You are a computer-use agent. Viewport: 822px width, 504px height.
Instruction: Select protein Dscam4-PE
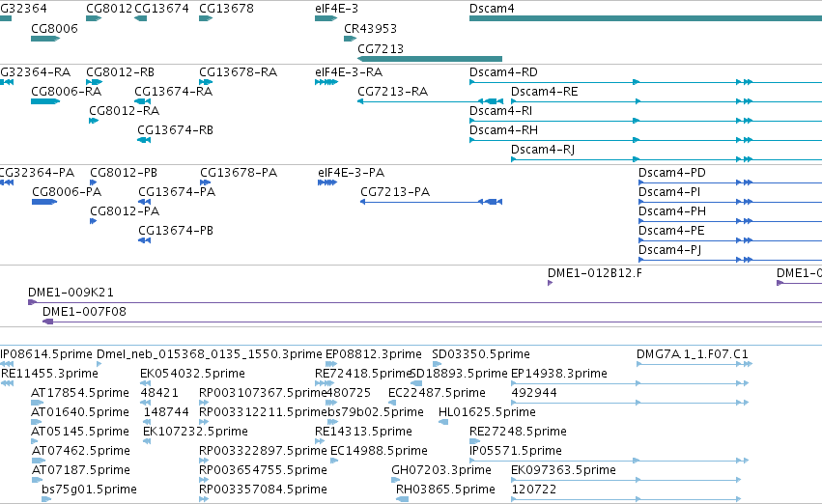[x=729, y=240]
